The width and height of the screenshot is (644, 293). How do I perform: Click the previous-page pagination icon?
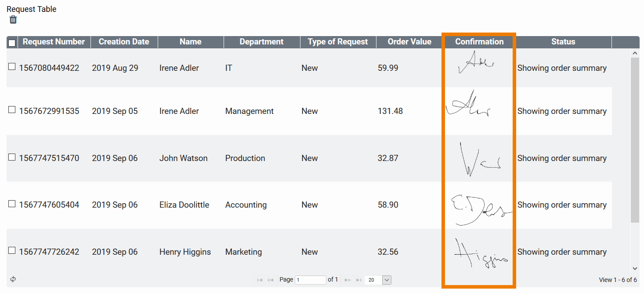270,279
